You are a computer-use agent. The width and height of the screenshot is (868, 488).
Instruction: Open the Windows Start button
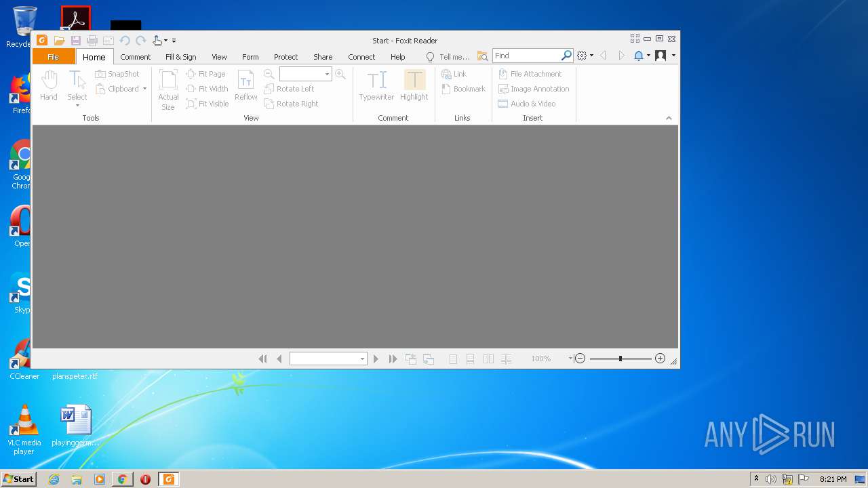(18, 479)
